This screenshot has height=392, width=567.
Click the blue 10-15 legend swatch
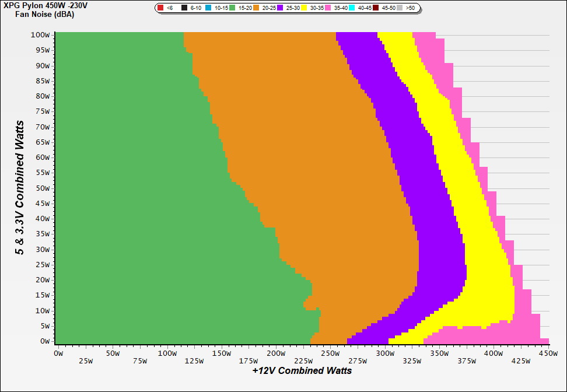[208, 8]
